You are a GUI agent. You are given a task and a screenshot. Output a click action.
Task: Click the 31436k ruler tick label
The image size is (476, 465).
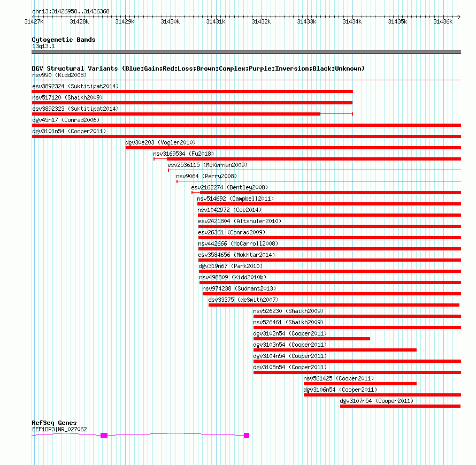[x=443, y=21]
